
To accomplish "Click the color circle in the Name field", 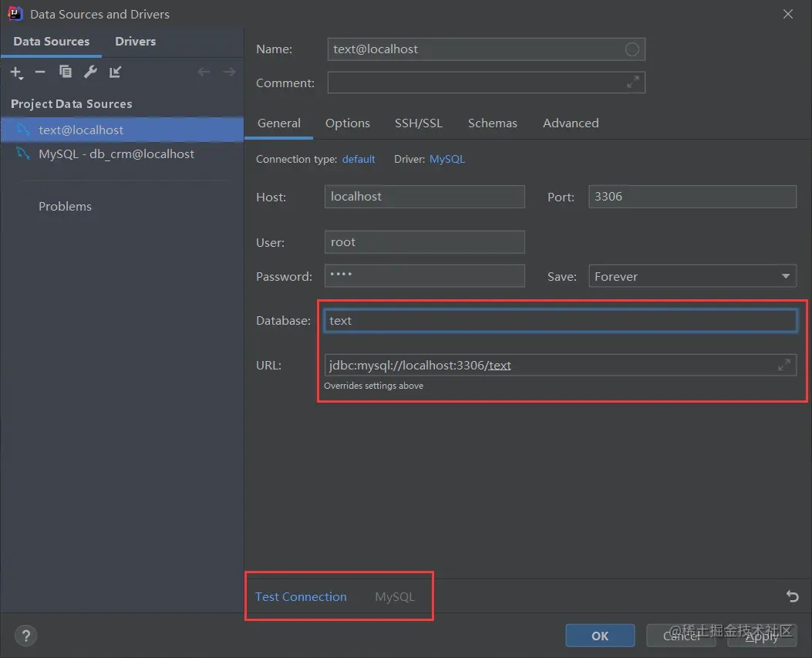I will coord(632,49).
